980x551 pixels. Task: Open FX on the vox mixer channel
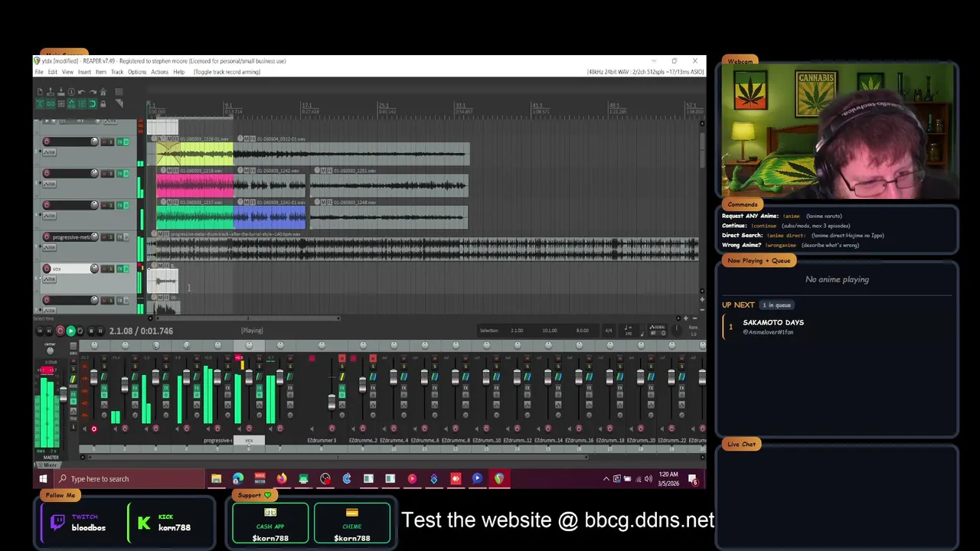260,388
